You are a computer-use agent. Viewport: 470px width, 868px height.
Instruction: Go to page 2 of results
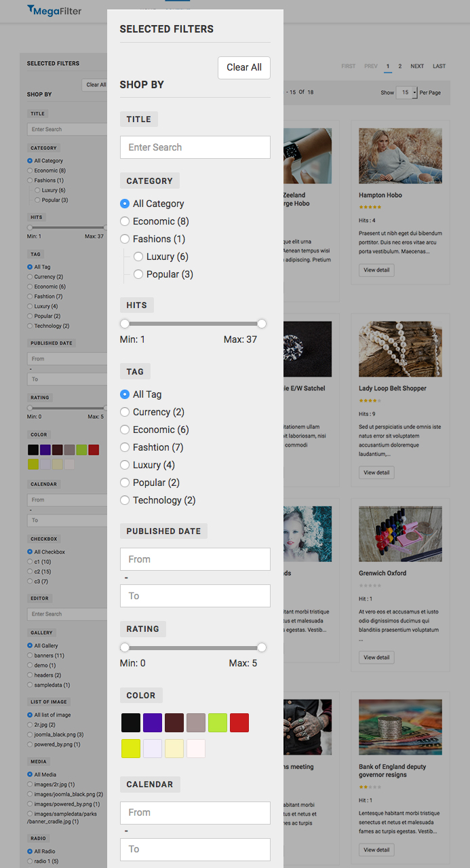point(400,67)
